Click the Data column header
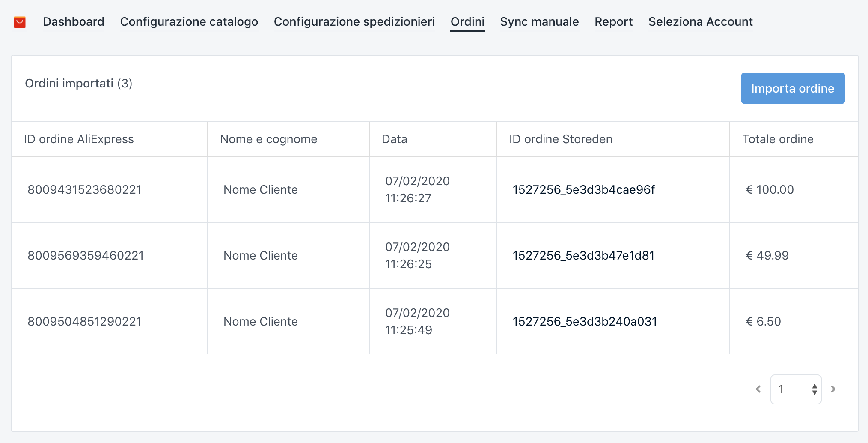Image resolution: width=868 pixels, height=443 pixels. [x=394, y=139]
